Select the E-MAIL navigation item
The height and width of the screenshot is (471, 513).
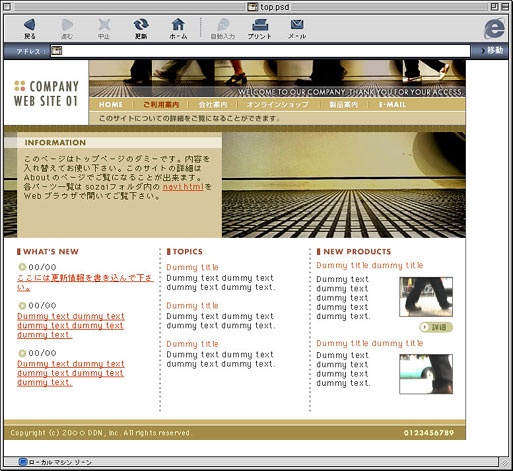pyautogui.click(x=392, y=105)
